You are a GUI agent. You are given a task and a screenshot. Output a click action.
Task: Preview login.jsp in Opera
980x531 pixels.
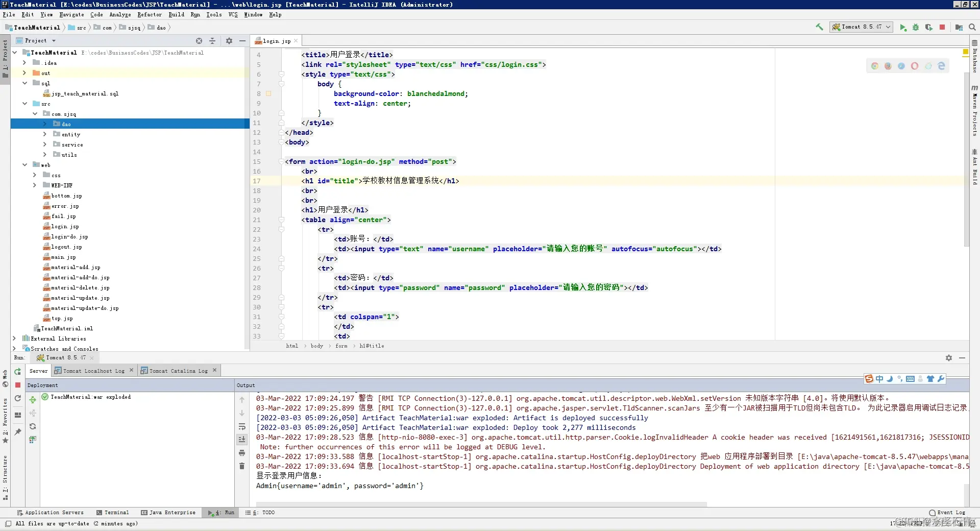(915, 66)
